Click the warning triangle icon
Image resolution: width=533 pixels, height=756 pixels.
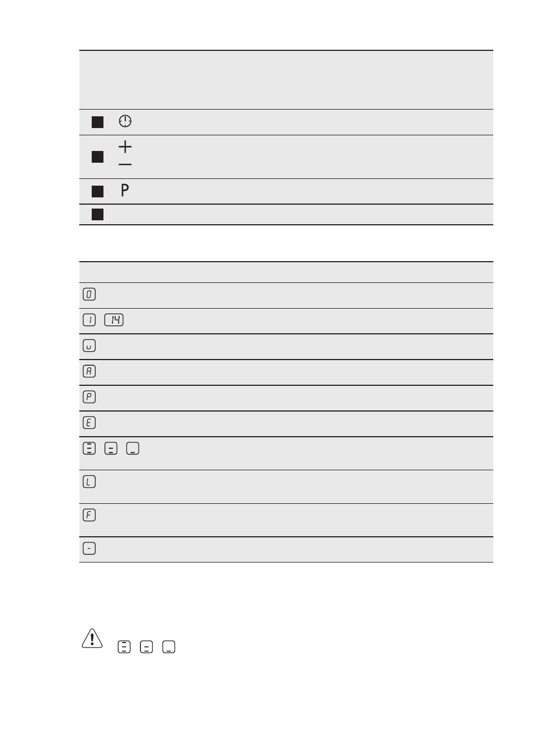[x=92, y=639]
